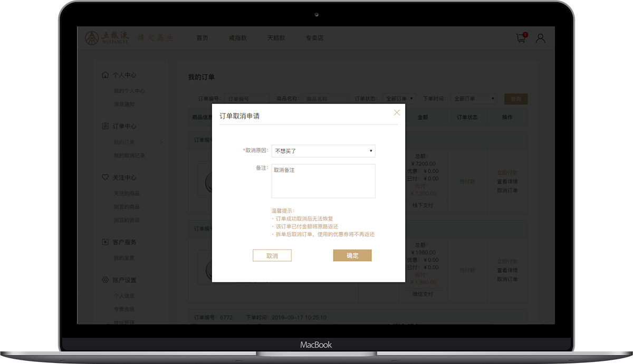
Task: Click 查看详情 for the ¥7200.00 order
Action: pyautogui.click(x=507, y=181)
